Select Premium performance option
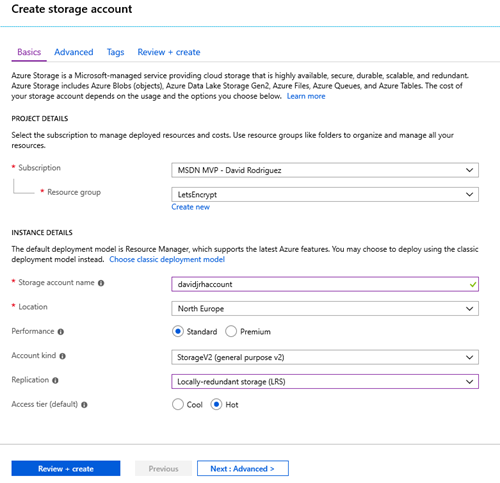This screenshot has width=500, height=483. point(231,331)
